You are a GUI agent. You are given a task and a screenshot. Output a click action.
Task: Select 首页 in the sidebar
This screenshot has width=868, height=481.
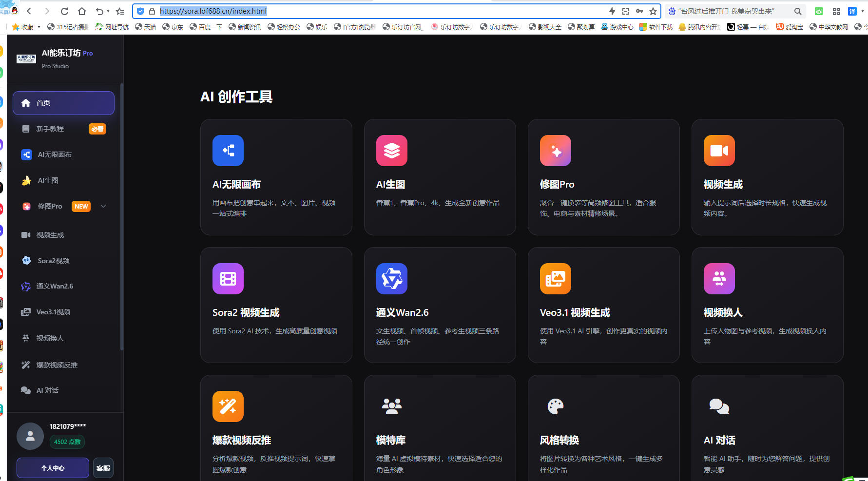point(63,103)
